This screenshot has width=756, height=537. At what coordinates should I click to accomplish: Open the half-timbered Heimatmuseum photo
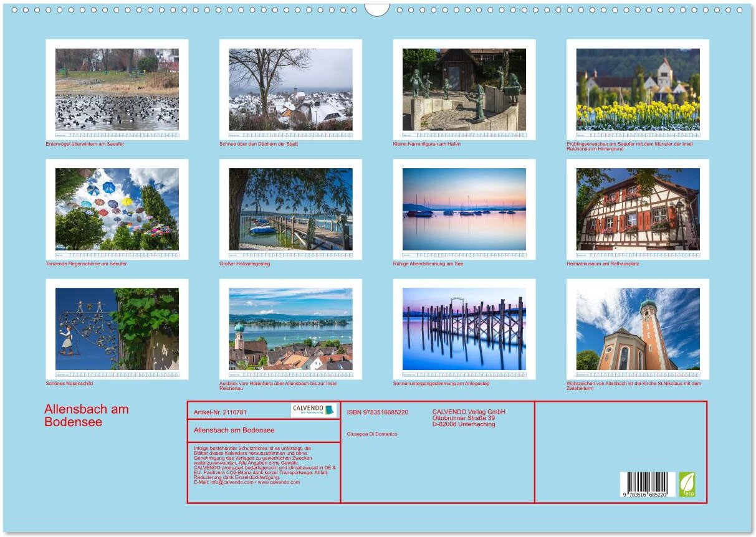(638, 209)
